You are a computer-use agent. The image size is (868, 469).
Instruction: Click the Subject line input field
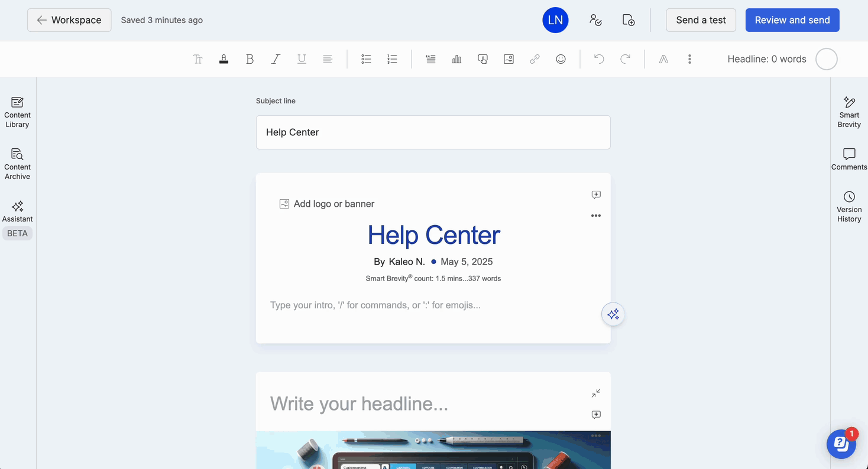point(433,132)
